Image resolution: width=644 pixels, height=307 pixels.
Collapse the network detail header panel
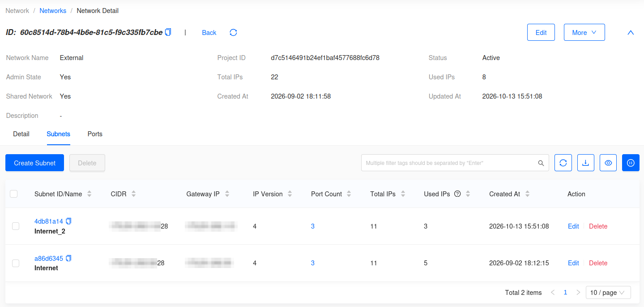click(631, 33)
